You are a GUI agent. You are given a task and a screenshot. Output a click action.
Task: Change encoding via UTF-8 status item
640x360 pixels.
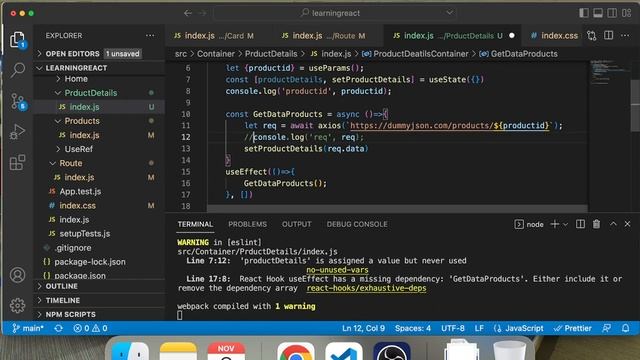point(453,328)
